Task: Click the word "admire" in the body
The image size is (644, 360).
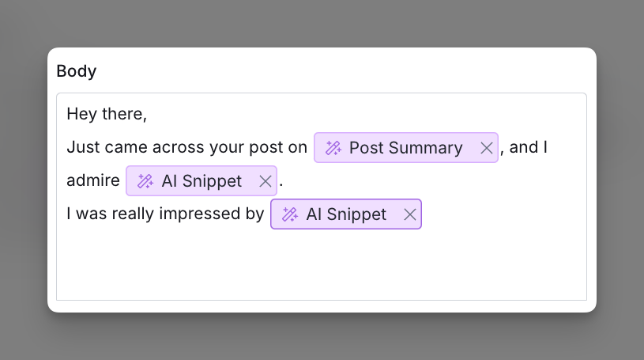Action: 93,180
